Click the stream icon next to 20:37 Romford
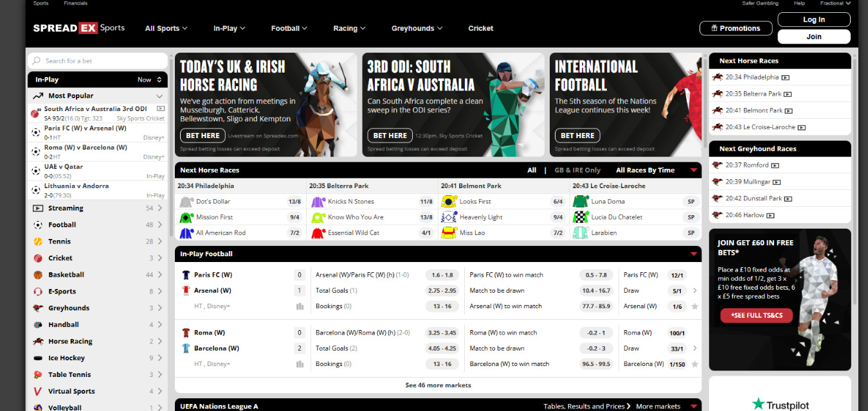Image resolution: width=868 pixels, height=411 pixels. (x=775, y=165)
